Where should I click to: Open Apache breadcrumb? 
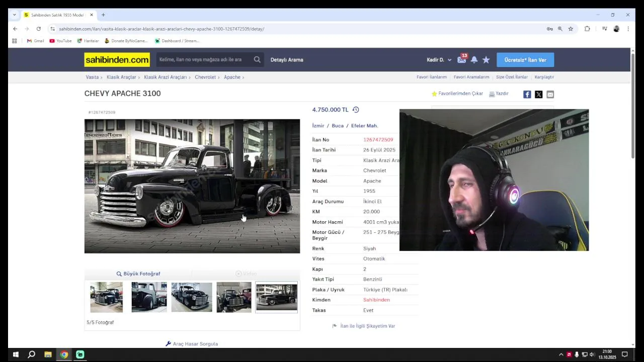(x=232, y=77)
